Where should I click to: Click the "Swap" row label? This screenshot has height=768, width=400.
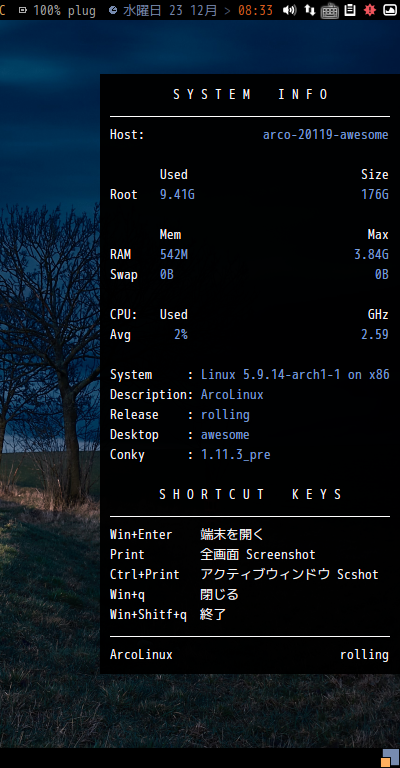tap(124, 275)
